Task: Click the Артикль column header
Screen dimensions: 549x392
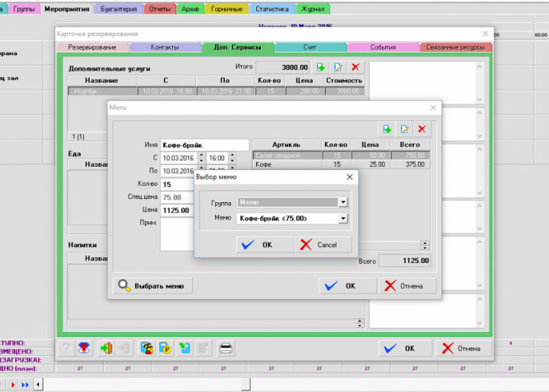Action: [287, 145]
